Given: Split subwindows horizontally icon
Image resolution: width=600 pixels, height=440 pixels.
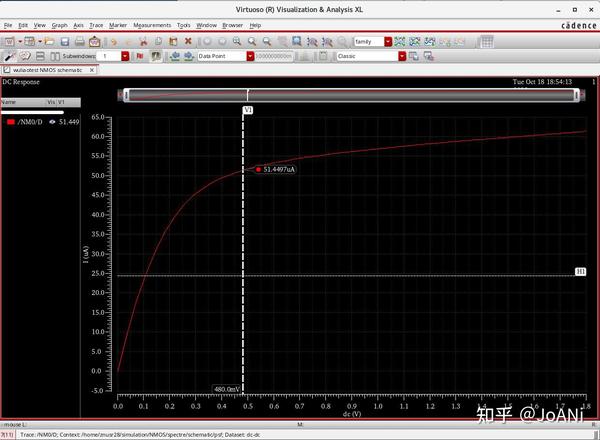Looking at the screenshot, I should pos(40,56).
